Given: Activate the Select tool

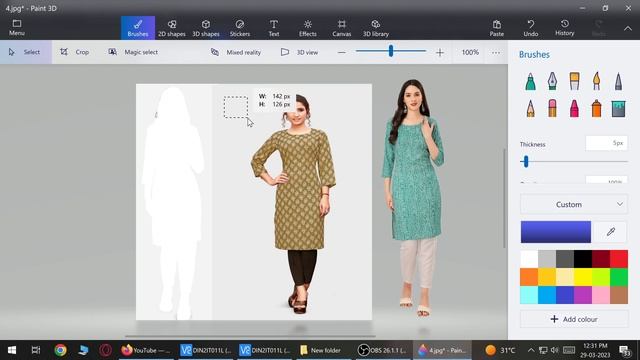Looking at the screenshot, I should [x=25, y=52].
